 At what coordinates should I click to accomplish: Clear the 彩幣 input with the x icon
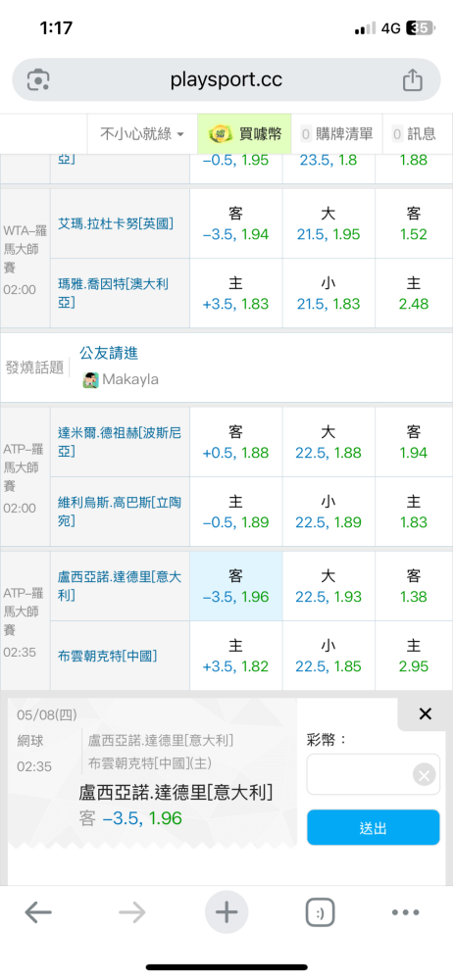pyautogui.click(x=425, y=775)
